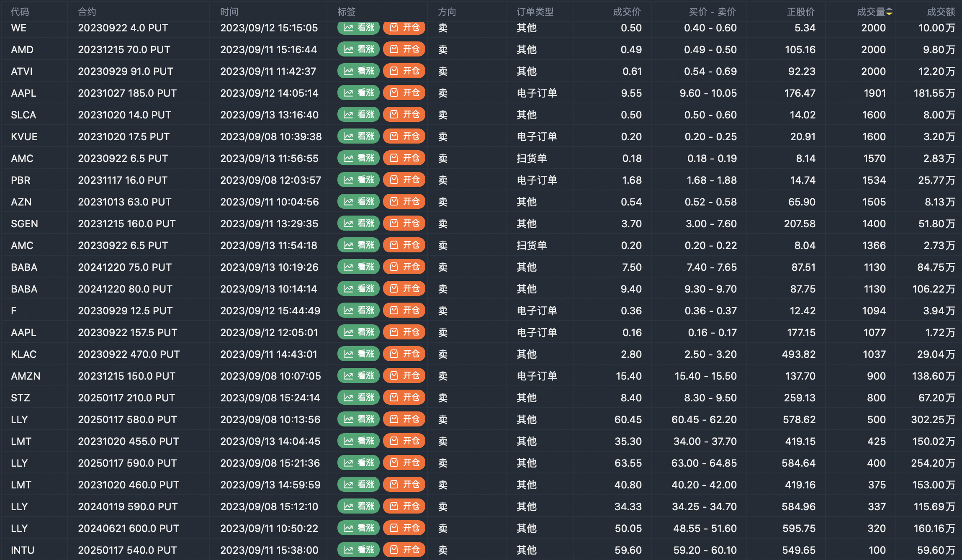The height and width of the screenshot is (560, 962).
Task: Click the 时间 column header
Action: pos(229,12)
